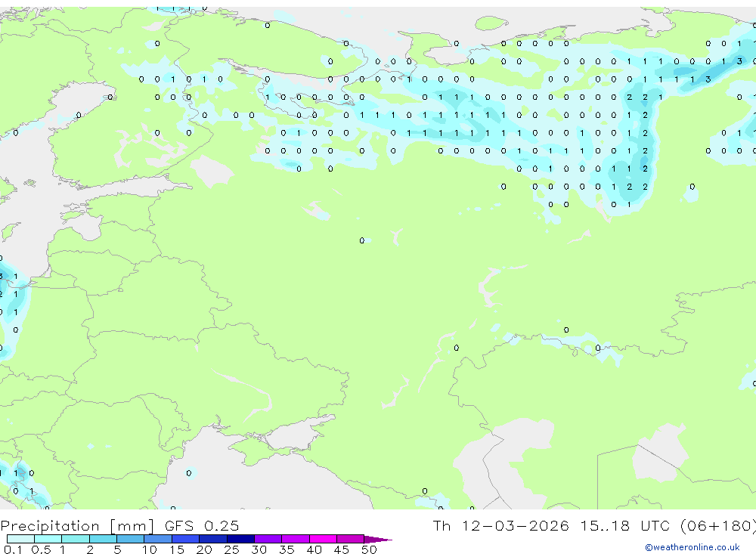Click the '50' legend scale label
Image resolution: width=756 pixels, height=554 pixels.
coord(369,549)
